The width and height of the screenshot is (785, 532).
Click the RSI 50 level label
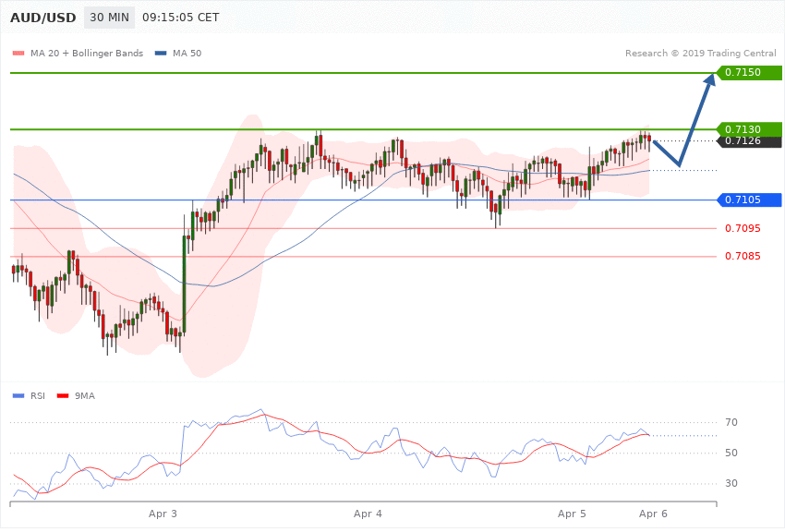coord(731,453)
